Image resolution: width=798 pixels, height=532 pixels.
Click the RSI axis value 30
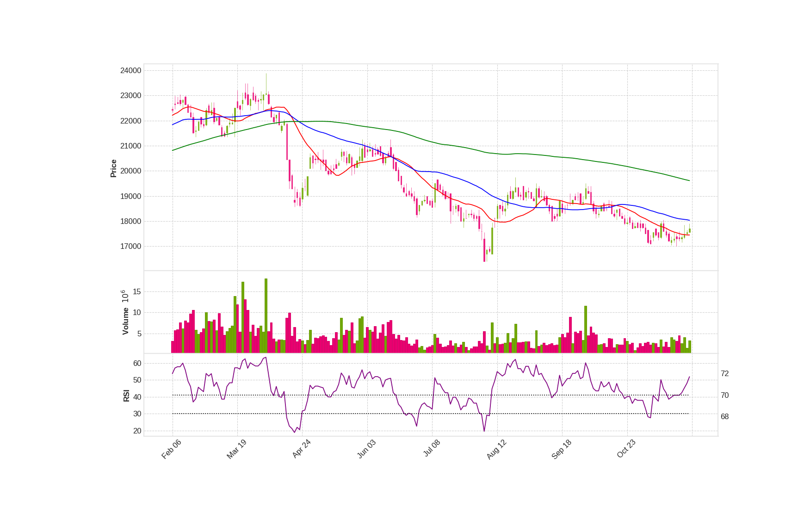[137, 414]
